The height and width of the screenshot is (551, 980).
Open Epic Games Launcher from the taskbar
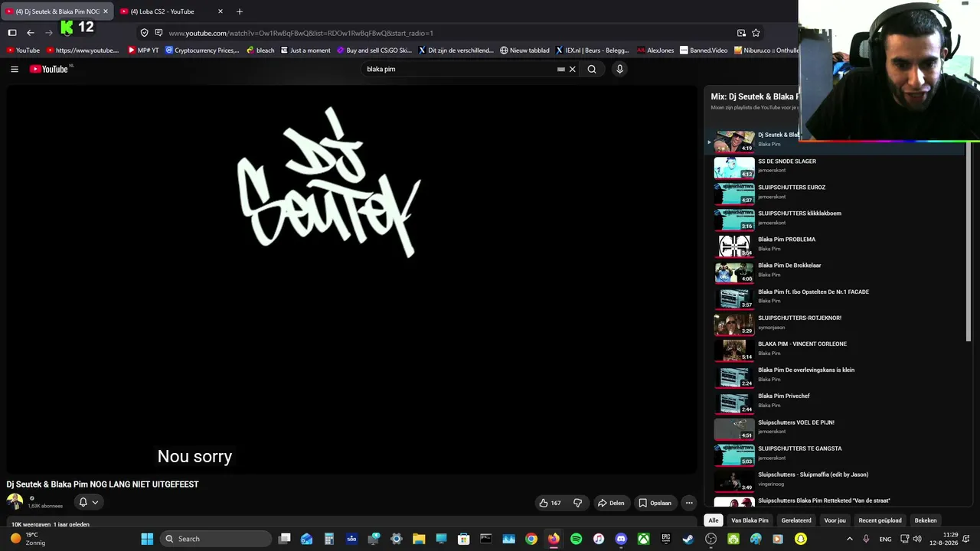coord(665,539)
